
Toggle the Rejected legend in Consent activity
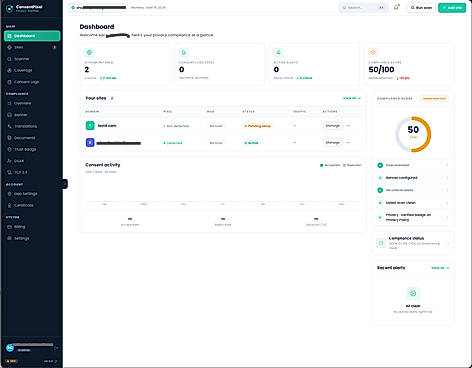352,165
